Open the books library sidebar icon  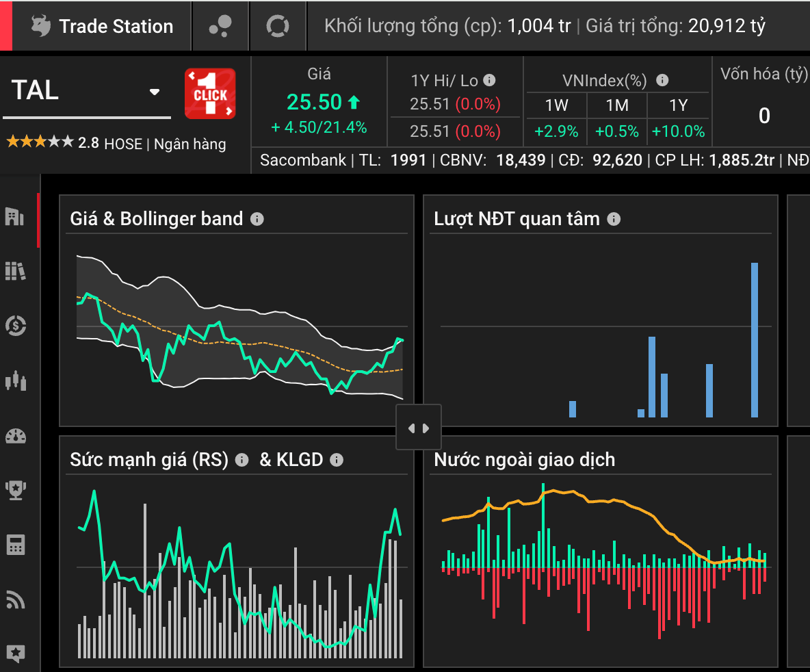pos(14,271)
